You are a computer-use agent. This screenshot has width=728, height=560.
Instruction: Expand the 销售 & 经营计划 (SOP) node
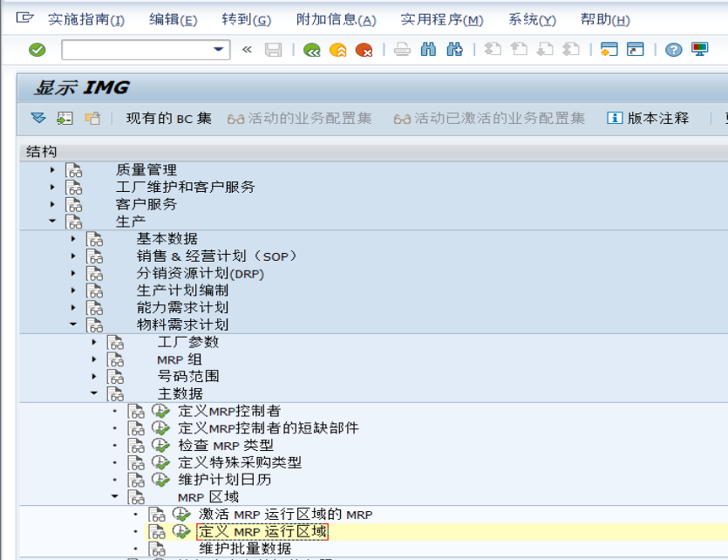[x=73, y=256]
